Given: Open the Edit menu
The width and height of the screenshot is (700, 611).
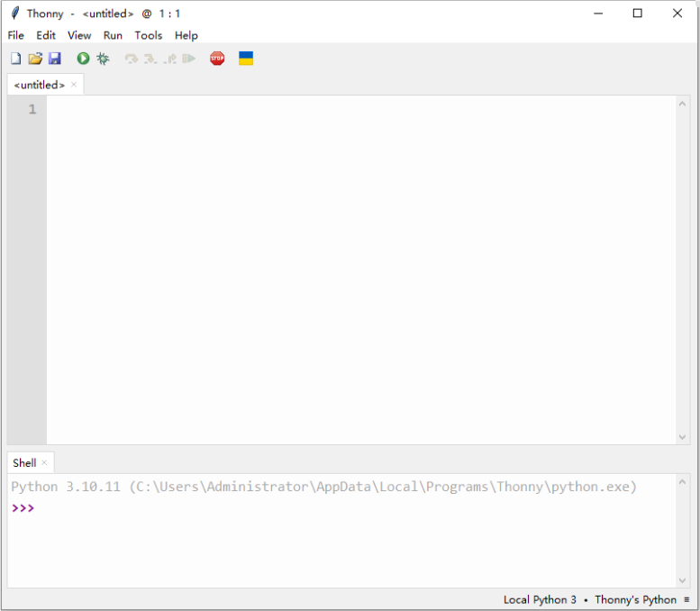Looking at the screenshot, I should tap(46, 35).
